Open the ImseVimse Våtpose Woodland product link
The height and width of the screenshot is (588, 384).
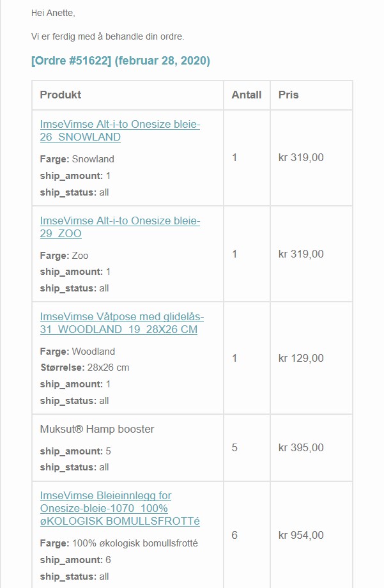(122, 323)
